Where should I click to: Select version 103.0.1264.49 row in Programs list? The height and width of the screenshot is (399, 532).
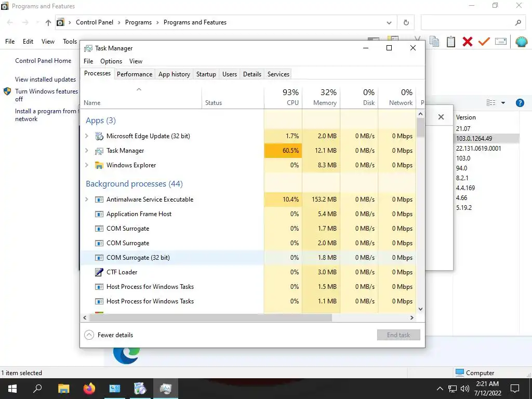click(x=486, y=138)
